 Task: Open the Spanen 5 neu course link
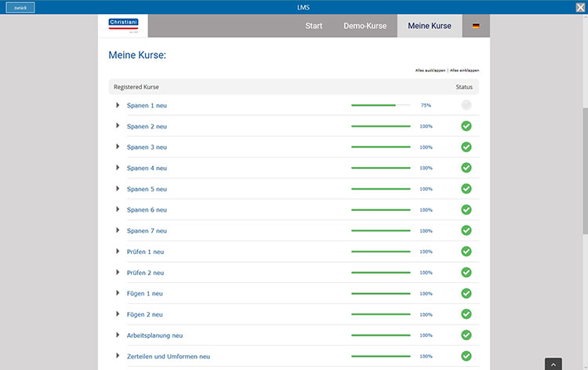tap(147, 189)
